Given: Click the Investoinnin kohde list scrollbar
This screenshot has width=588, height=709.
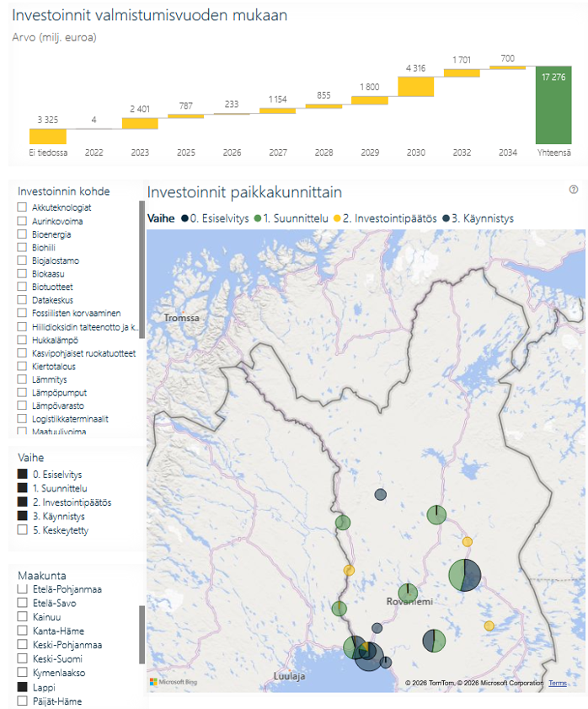Looking at the screenshot, I should coord(142,270).
